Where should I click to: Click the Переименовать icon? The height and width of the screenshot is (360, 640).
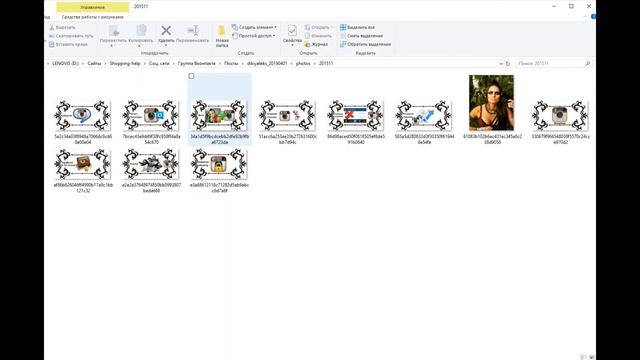193,30
